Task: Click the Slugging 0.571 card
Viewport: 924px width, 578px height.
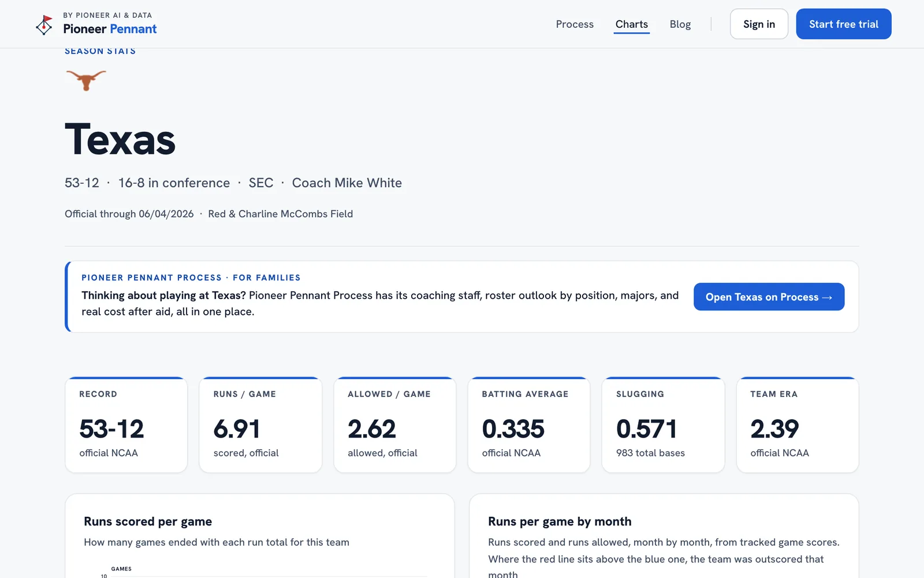Action: pos(663,425)
